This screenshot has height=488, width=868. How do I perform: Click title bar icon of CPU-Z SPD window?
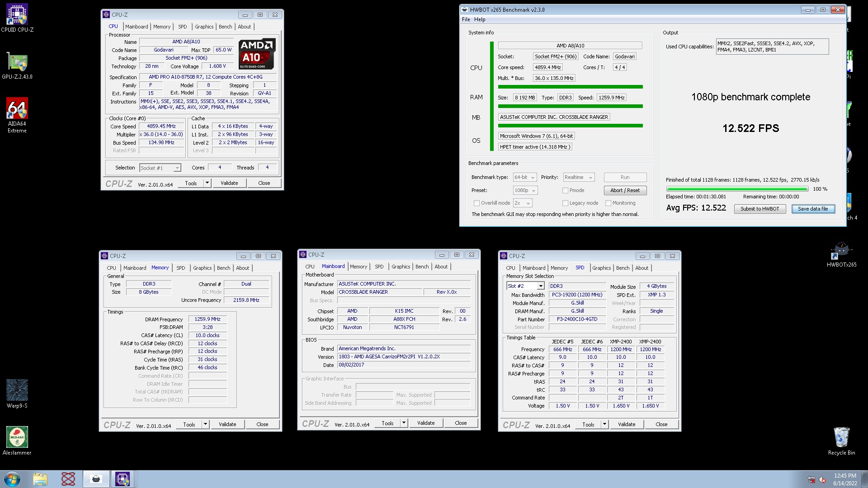[x=504, y=256]
